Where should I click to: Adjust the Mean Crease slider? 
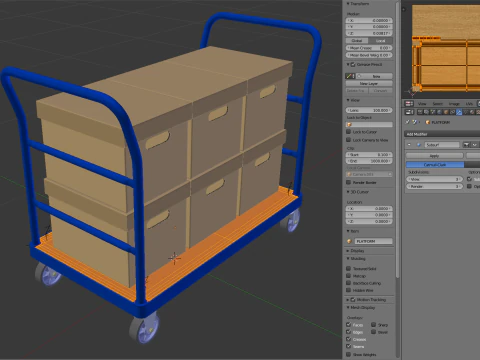(369, 48)
